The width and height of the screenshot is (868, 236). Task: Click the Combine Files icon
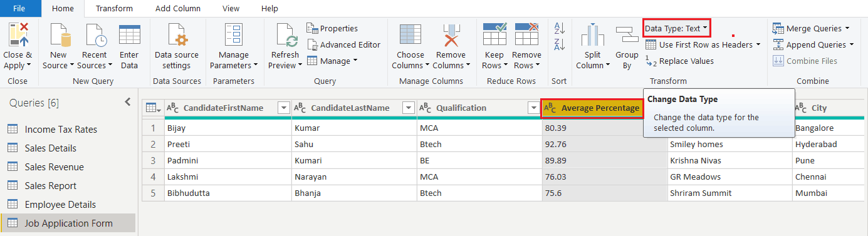[x=778, y=61]
